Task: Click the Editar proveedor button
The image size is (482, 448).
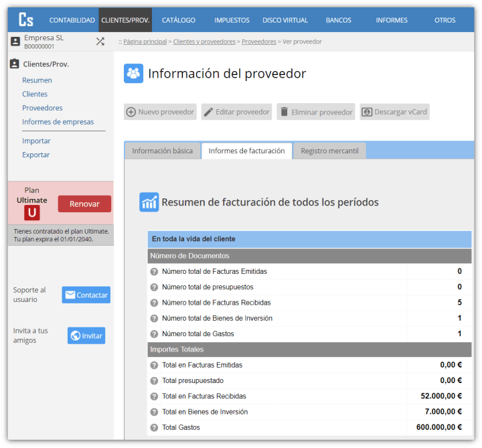Action: point(237,112)
